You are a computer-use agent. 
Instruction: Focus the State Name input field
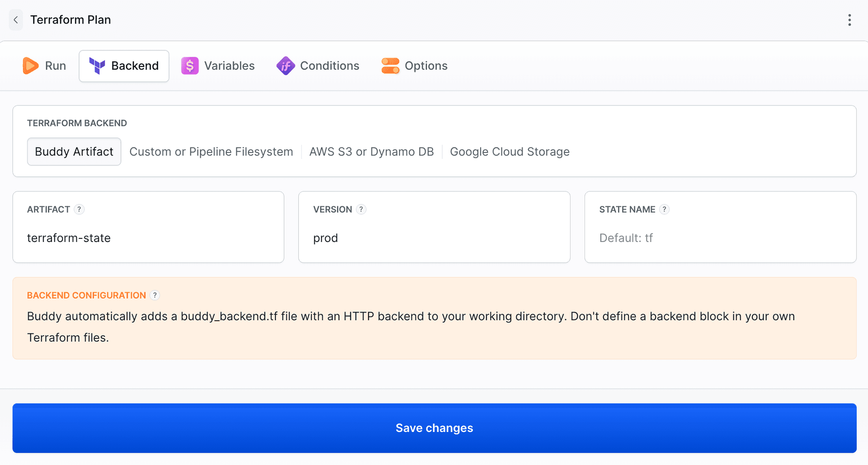[720, 238]
